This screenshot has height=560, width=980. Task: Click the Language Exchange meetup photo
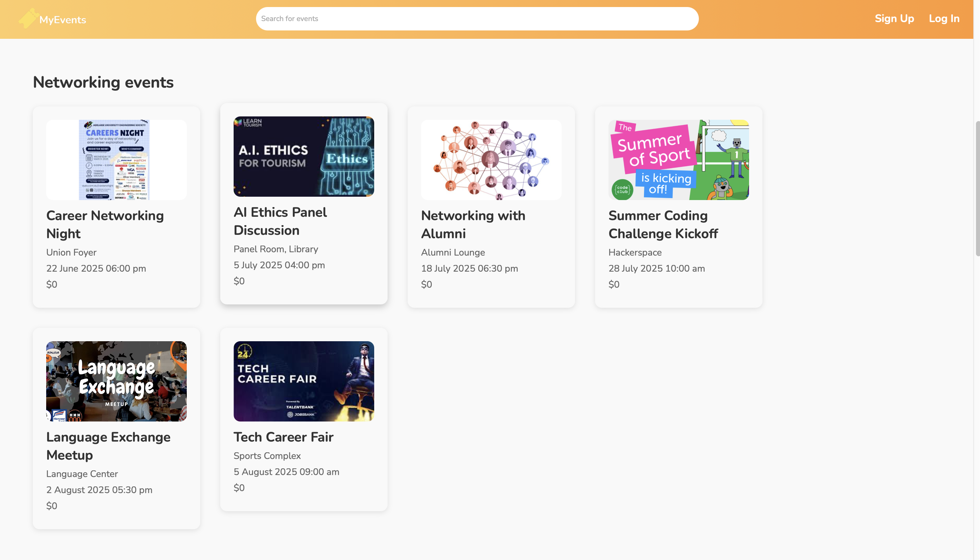(x=116, y=381)
